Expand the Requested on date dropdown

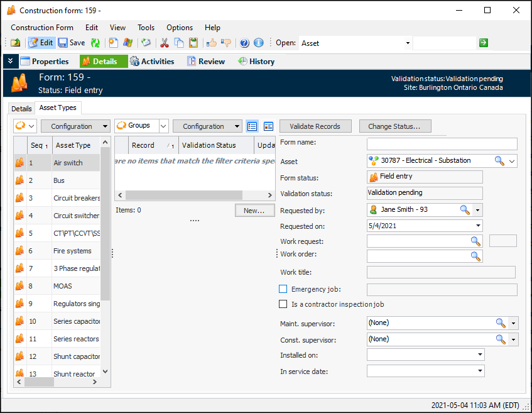(479, 226)
